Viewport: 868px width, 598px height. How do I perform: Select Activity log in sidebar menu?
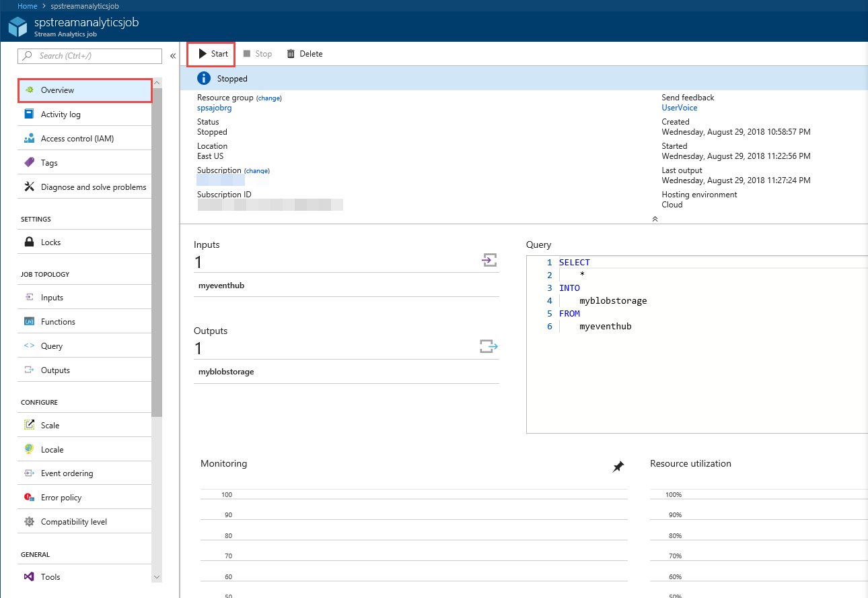point(61,114)
